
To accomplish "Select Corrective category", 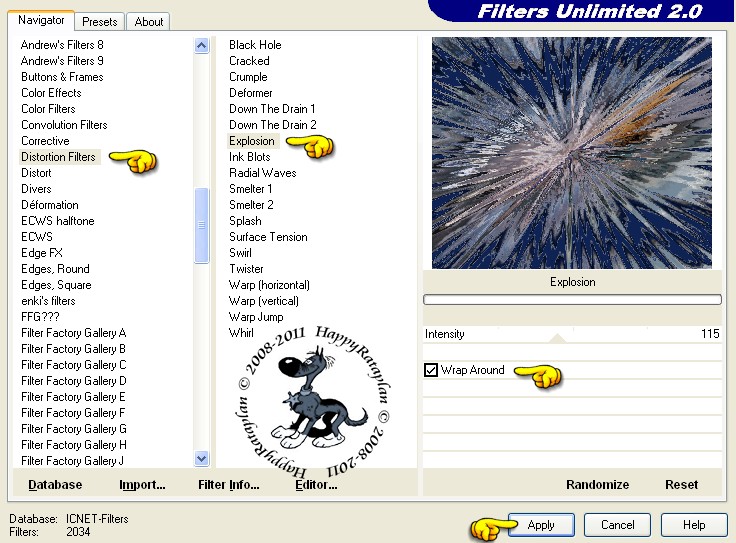I will (45, 141).
